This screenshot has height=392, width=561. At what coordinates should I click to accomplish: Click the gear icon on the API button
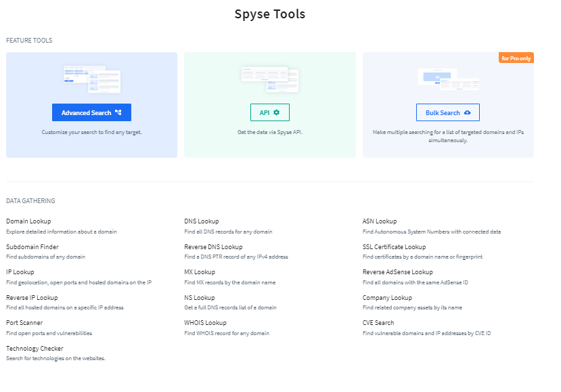(x=275, y=112)
